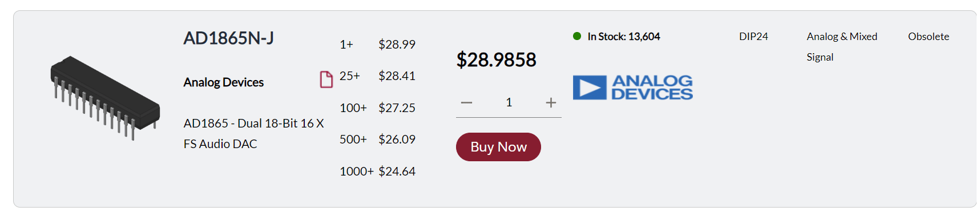Image resolution: width=980 pixels, height=215 pixels.
Task: Select the 1000+ price tier of $24.64
Action: point(377,172)
